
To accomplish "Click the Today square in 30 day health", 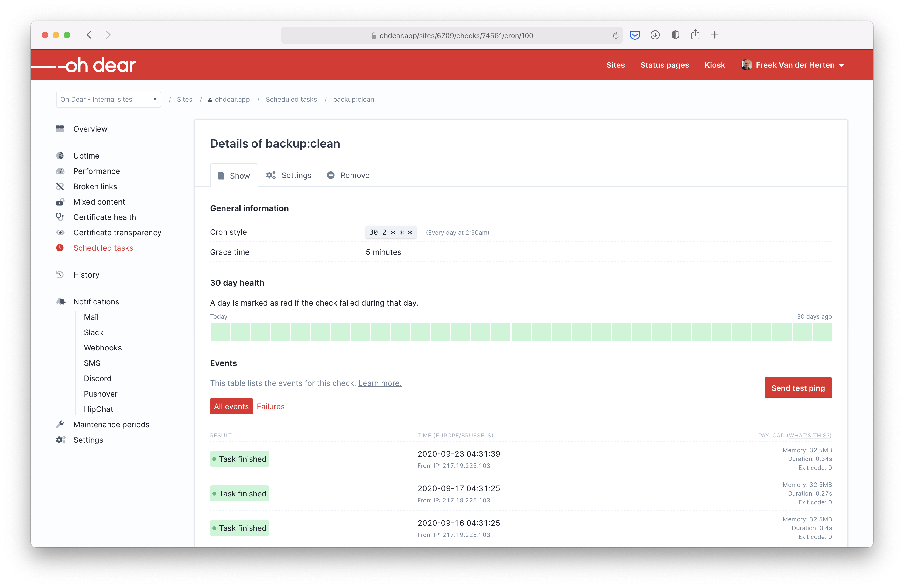I will (x=220, y=332).
